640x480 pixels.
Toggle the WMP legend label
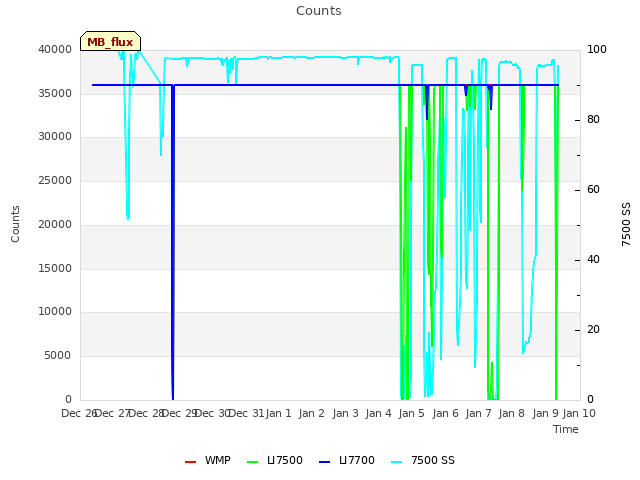[218, 460]
